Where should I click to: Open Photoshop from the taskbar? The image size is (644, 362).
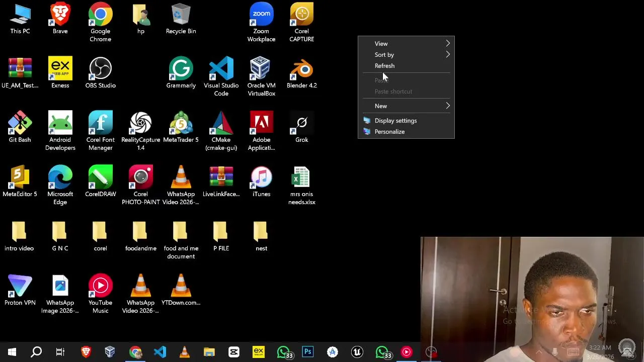pyautogui.click(x=307, y=352)
